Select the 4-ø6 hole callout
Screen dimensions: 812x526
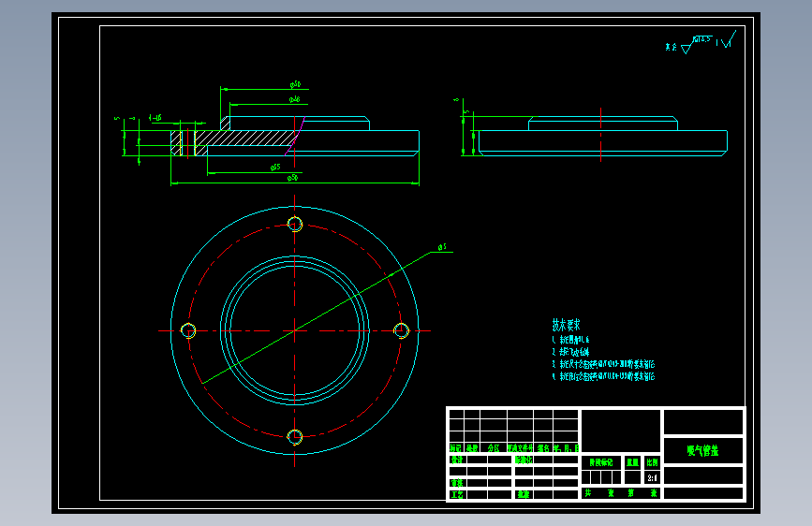155,118
